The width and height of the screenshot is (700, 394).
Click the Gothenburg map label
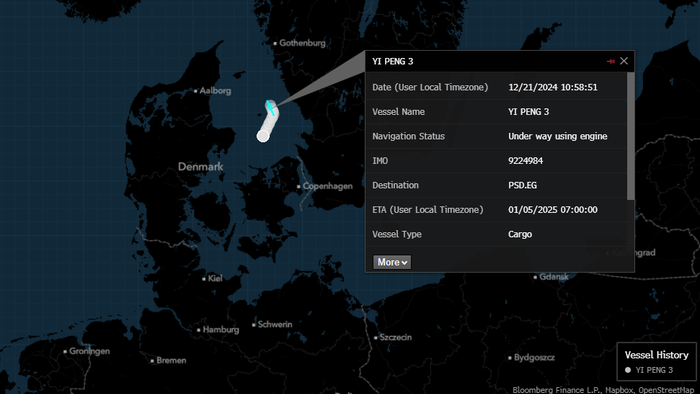pos(302,43)
